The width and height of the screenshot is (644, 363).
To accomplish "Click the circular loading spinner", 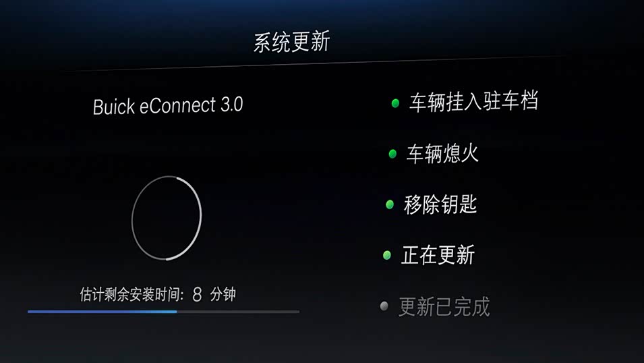I will coord(167,218).
